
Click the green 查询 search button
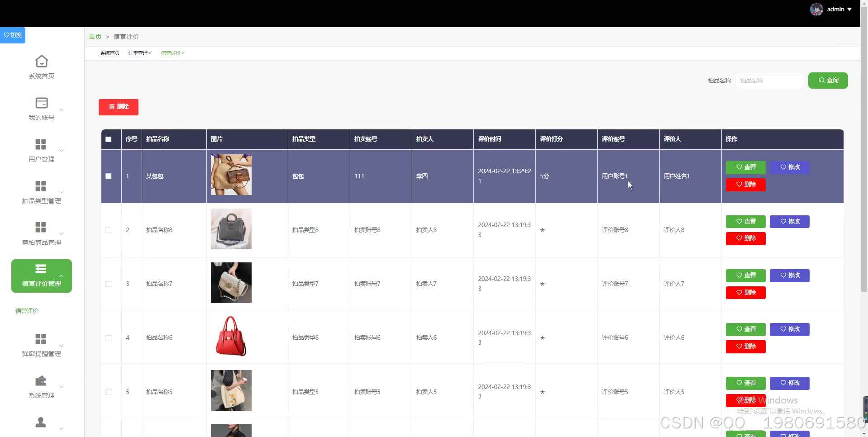click(x=828, y=81)
